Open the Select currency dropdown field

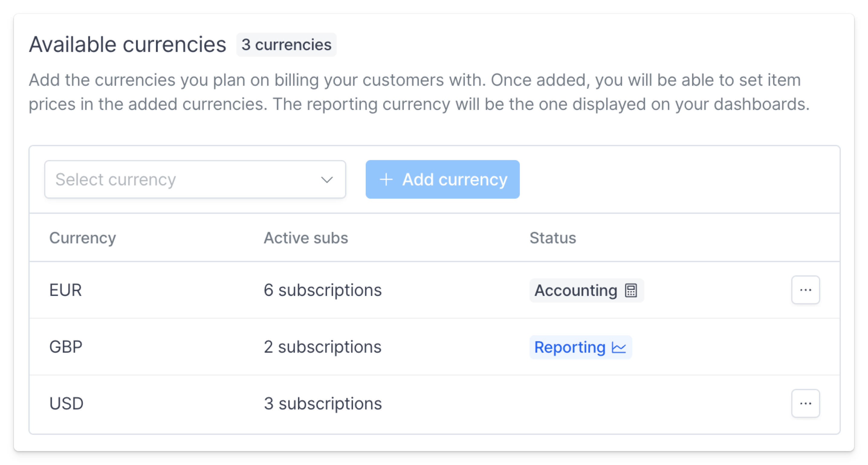coord(195,179)
